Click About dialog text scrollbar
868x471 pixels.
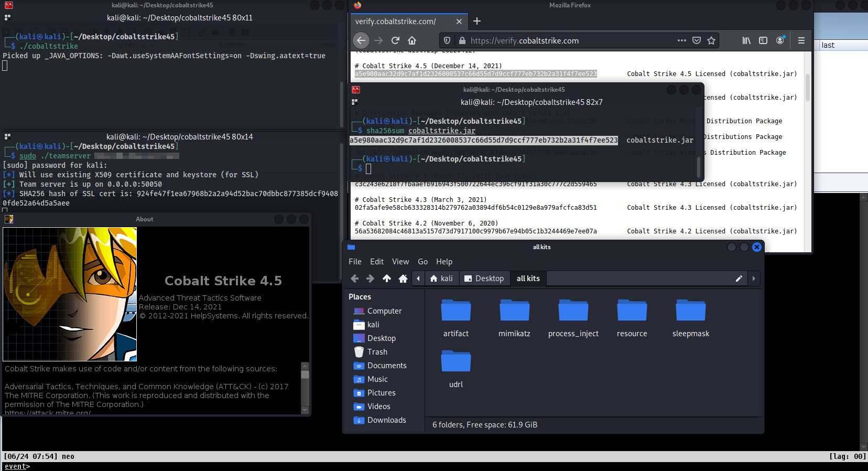[x=305, y=388]
